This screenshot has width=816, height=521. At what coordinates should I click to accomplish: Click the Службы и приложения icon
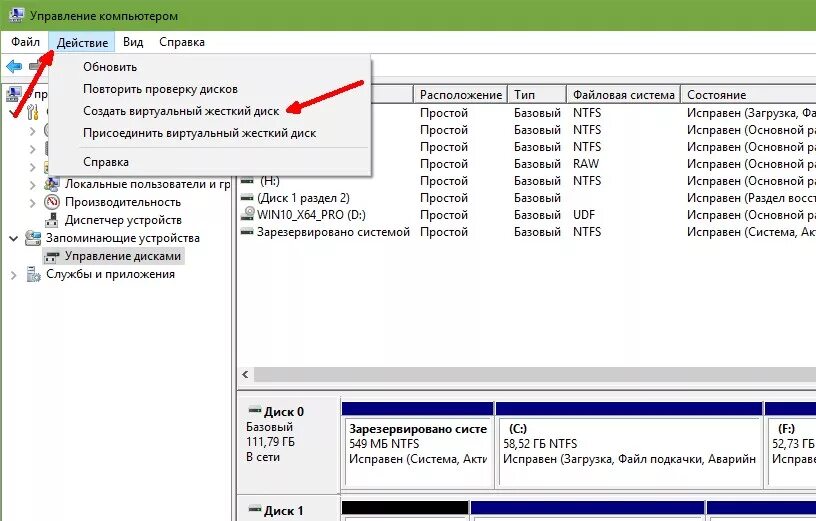coord(33,274)
